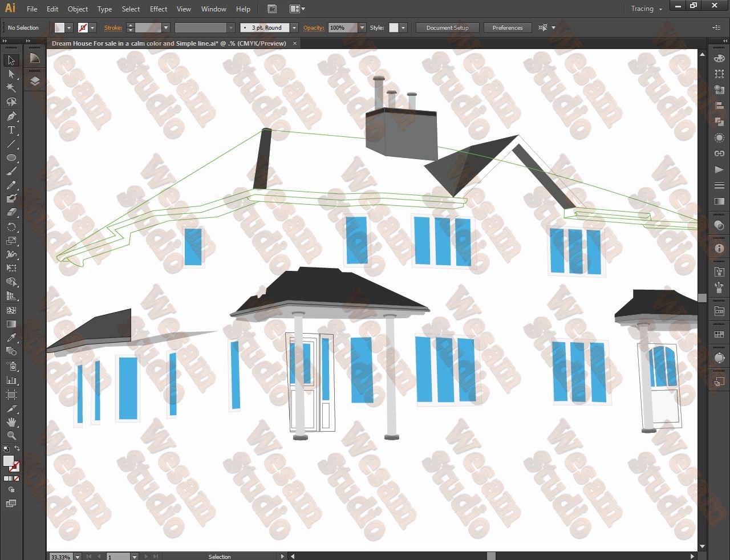This screenshot has height=560, width=730.
Task: Open the Actions panel play icon
Action: pyautogui.click(x=719, y=169)
